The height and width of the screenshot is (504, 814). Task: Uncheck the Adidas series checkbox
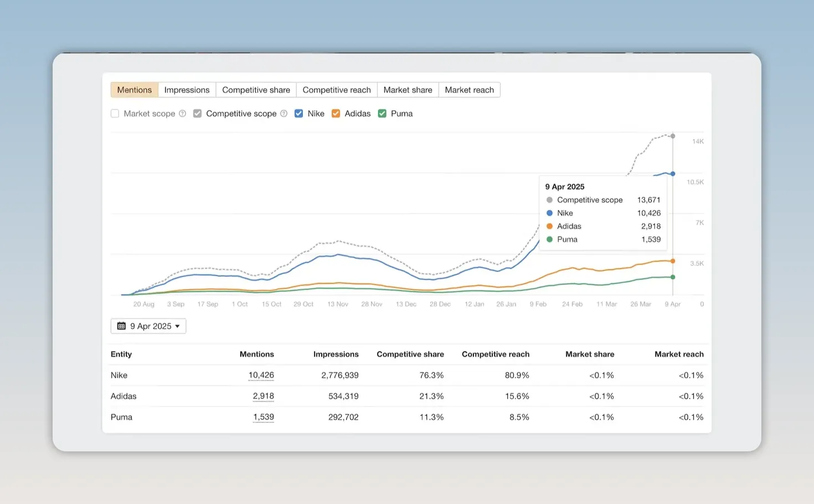click(x=336, y=114)
